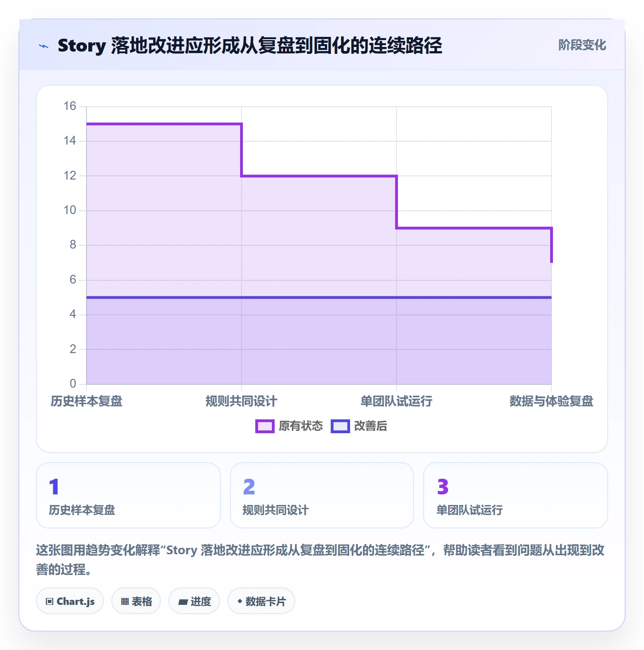Open step card 3 单团队试运行
This screenshot has height=650, width=644.
(x=516, y=495)
